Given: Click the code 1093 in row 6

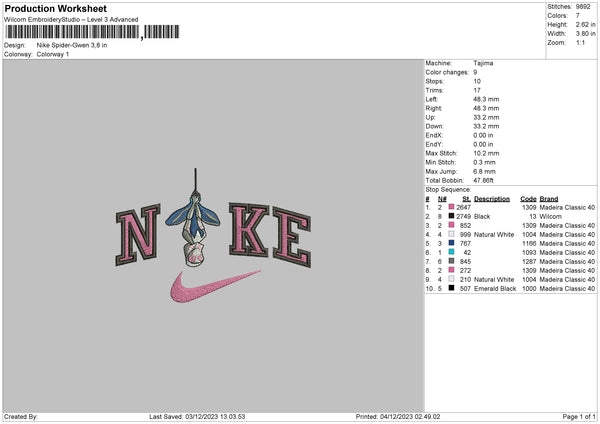Looking at the screenshot, I should click(x=529, y=253).
